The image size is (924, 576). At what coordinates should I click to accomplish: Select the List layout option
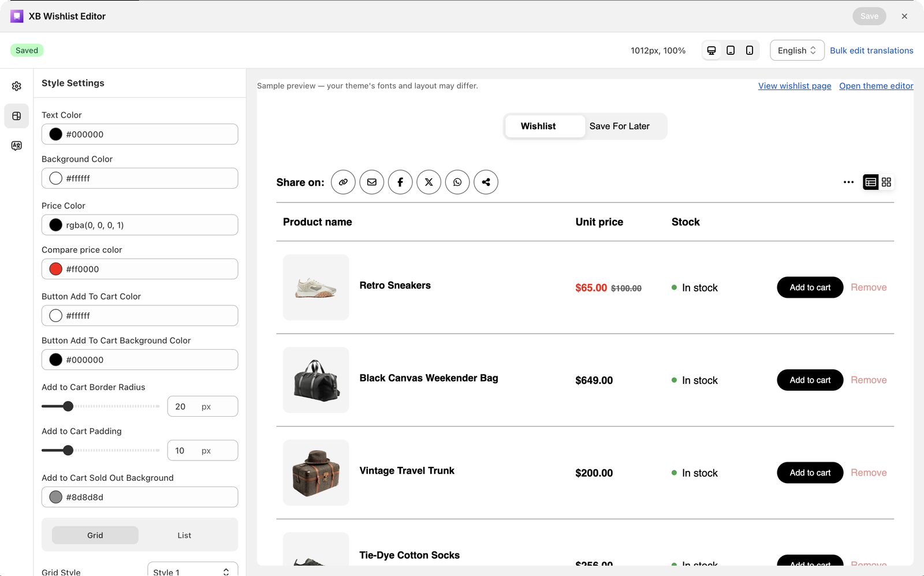184,536
